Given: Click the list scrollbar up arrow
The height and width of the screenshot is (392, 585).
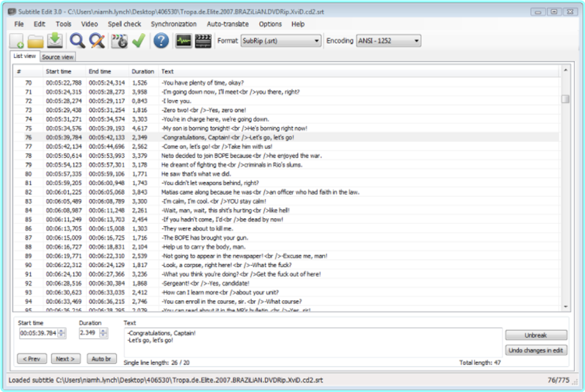Looking at the screenshot, I should (565, 70).
